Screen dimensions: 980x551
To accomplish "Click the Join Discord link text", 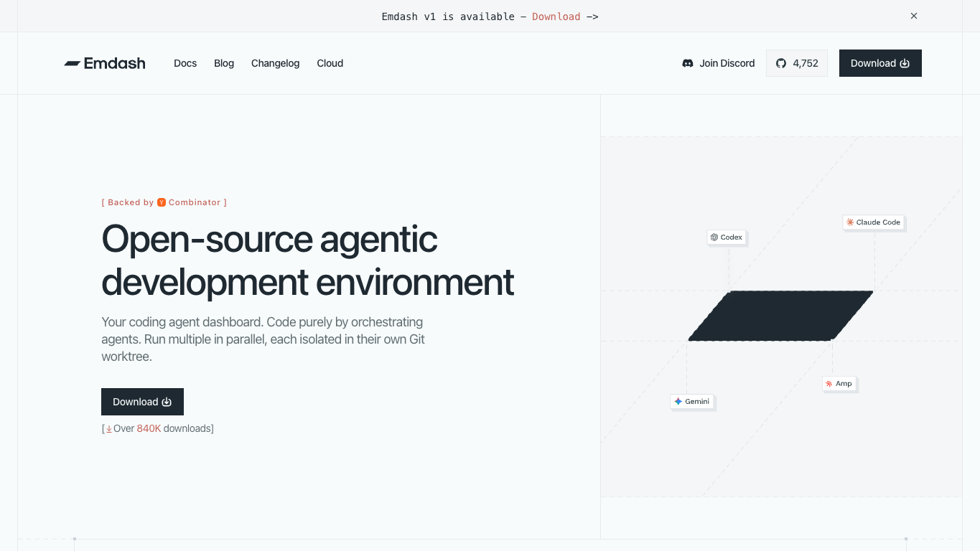I will point(727,63).
